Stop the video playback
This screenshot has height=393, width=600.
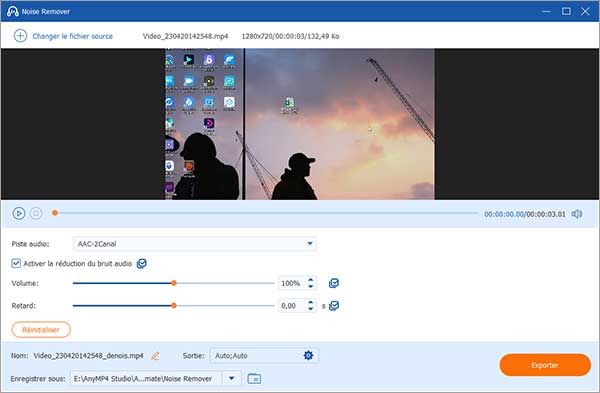coord(36,214)
